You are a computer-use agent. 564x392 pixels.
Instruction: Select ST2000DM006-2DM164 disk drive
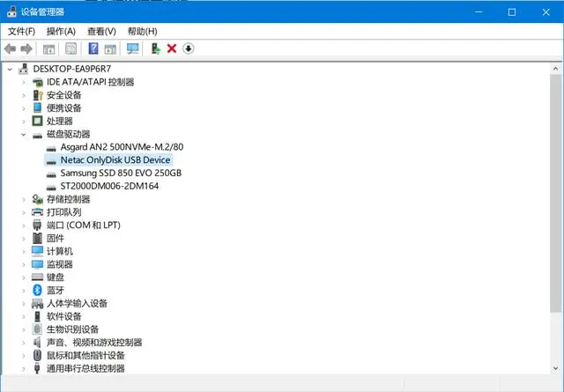pyautogui.click(x=109, y=186)
